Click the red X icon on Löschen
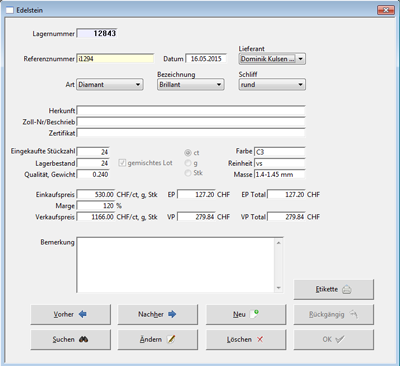Image resolution: width=400 pixels, height=366 pixels. [x=260, y=339]
